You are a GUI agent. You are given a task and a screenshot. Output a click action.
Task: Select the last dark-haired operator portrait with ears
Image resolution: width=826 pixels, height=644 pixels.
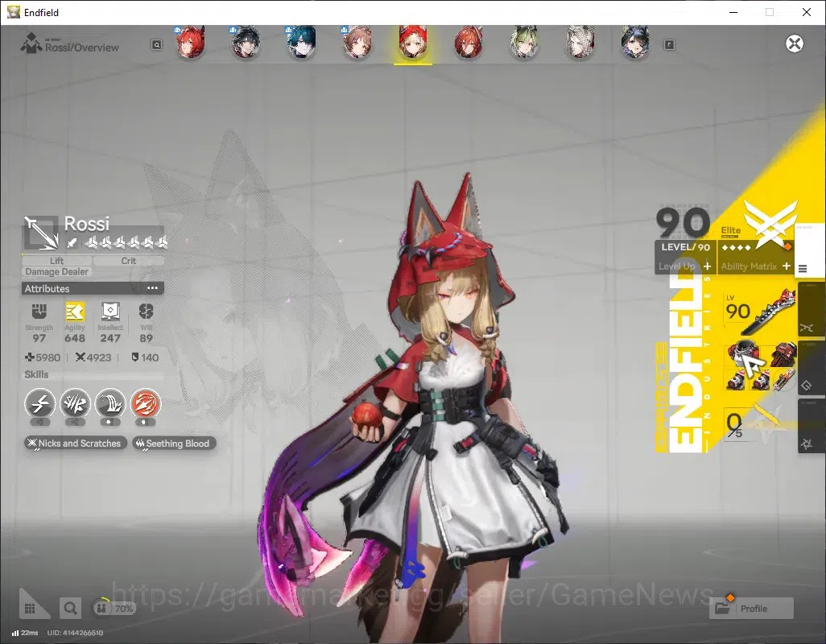[x=634, y=42]
